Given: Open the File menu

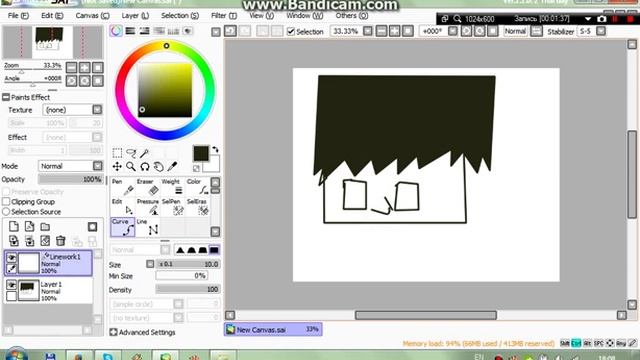Looking at the screenshot, I should tap(18, 16).
